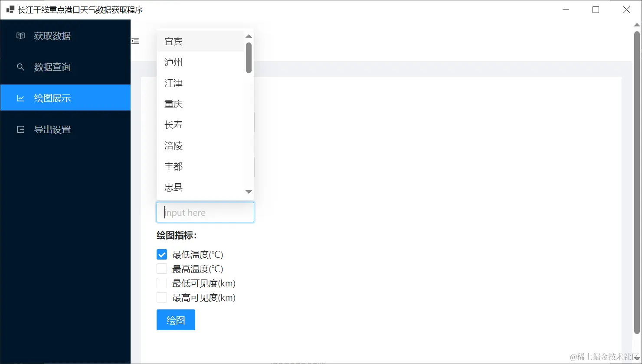Image resolution: width=642 pixels, height=364 pixels.
Task: Select 忠县 from the dropdown list
Action: point(200,187)
